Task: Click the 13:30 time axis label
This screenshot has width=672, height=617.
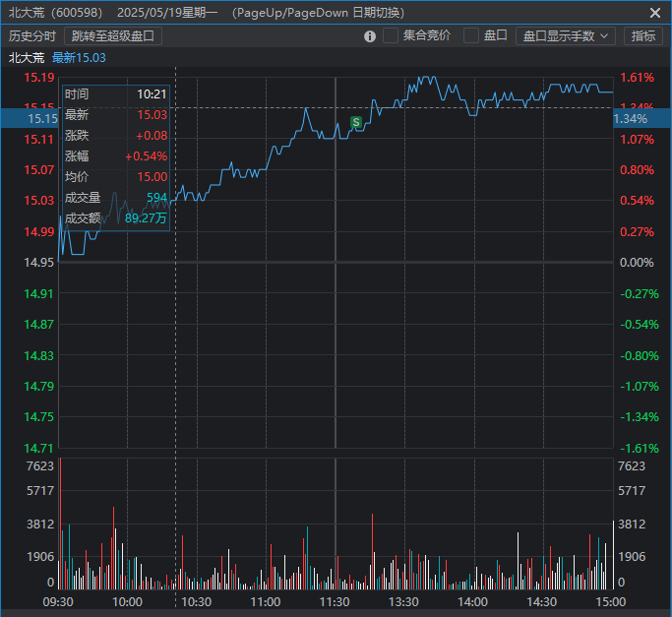Action: coord(403,601)
